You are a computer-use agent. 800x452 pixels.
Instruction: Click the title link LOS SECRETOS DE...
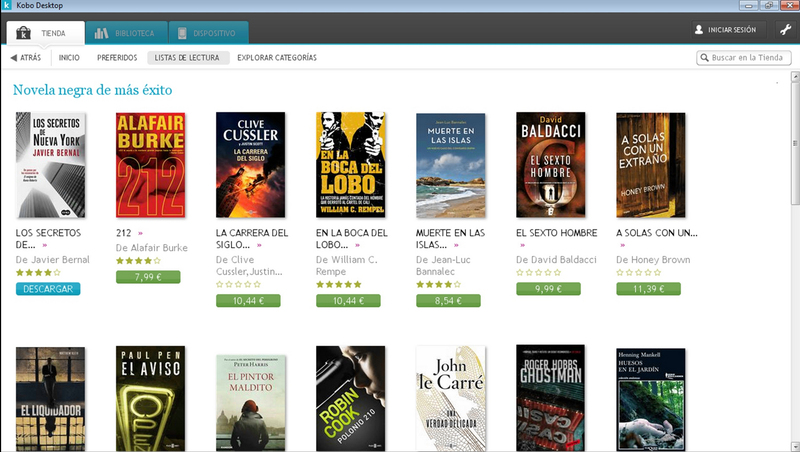[48, 238]
